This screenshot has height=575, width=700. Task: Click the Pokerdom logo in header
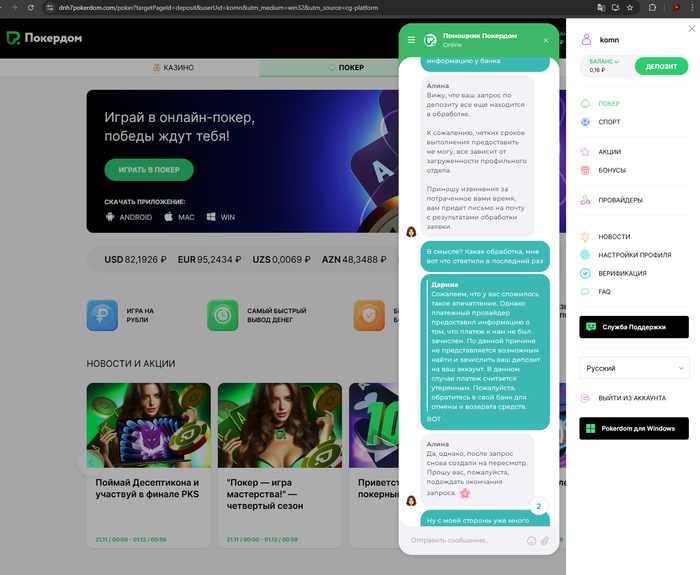[x=44, y=38]
